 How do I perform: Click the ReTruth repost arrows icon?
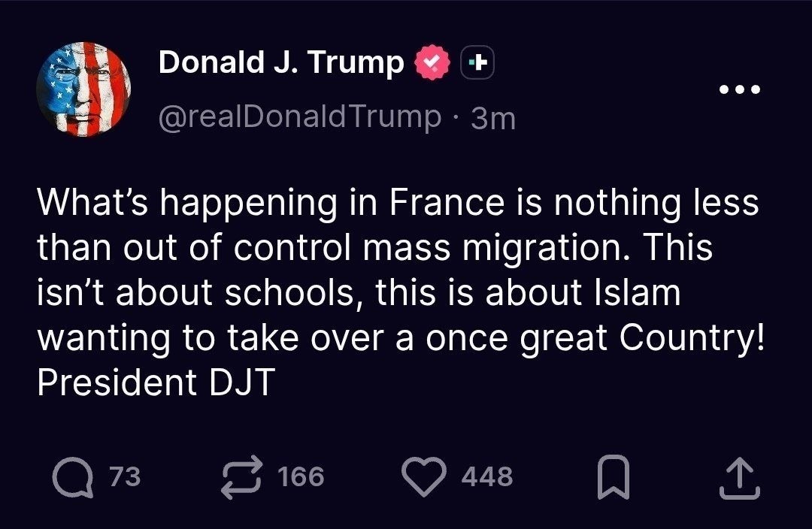coord(242,476)
